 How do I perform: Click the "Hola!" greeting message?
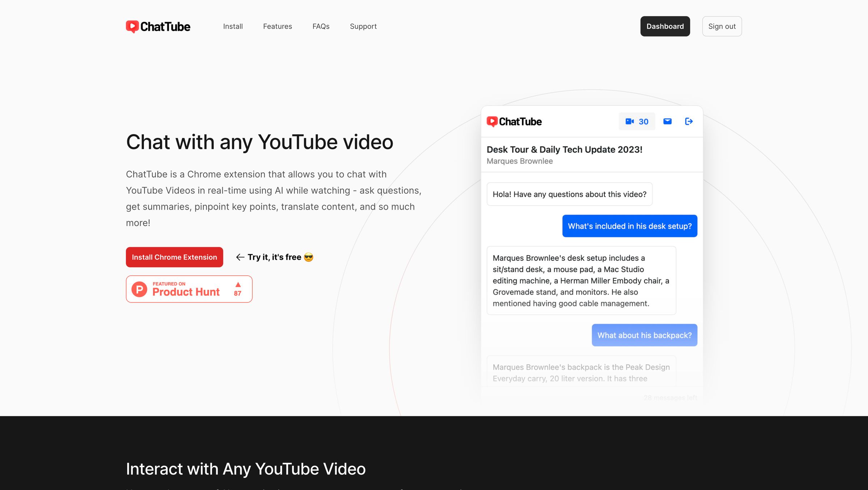coord(569,194)
